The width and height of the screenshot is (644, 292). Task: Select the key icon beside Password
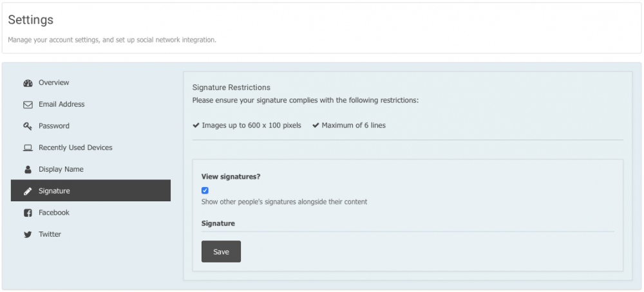pos(28,126)
